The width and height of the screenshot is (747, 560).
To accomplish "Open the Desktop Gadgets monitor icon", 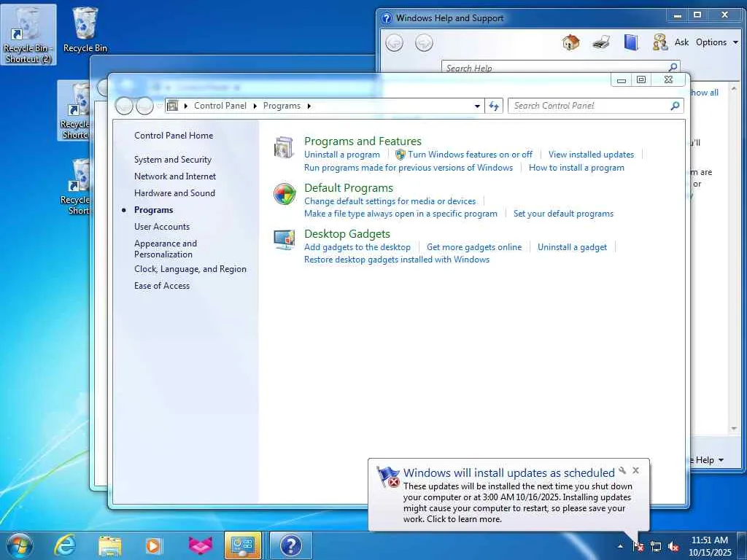I will pyautogui.click(x=285, y=239).
